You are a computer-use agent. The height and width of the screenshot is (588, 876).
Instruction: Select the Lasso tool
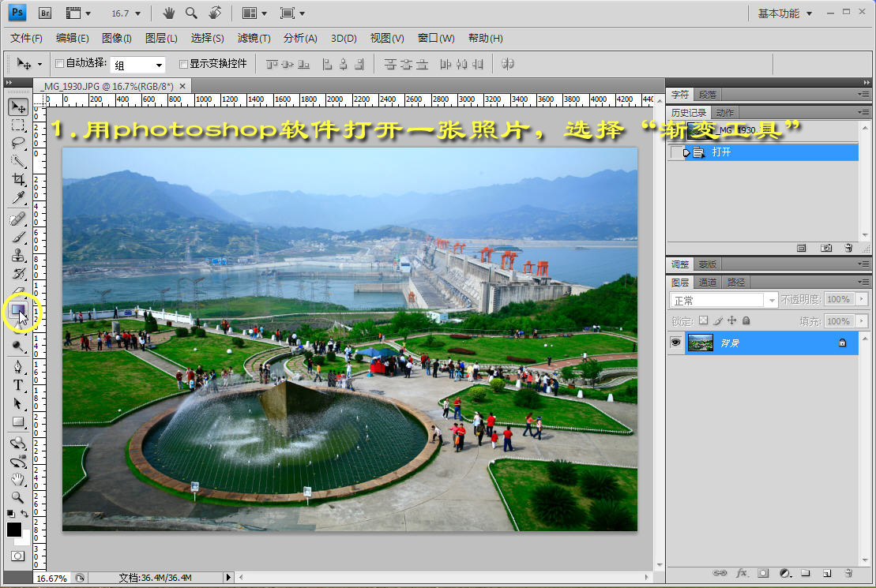pyautogui.click(x=18, y=143)
